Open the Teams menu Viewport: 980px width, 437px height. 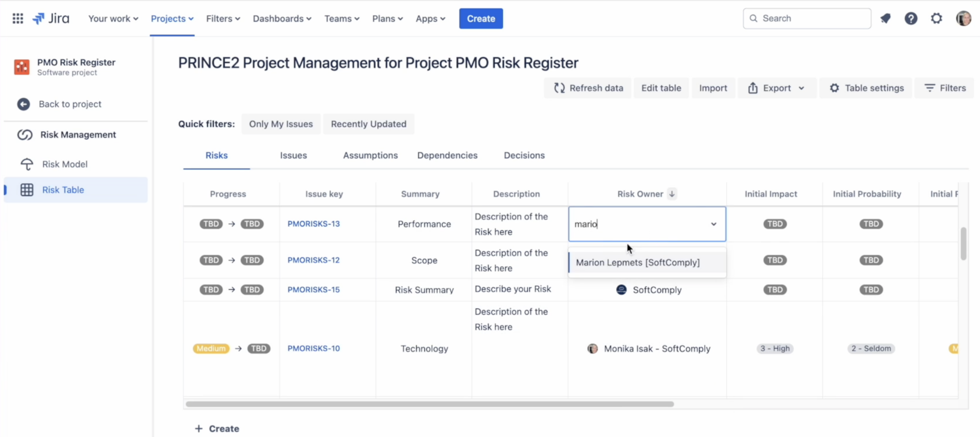pos(341,19)
